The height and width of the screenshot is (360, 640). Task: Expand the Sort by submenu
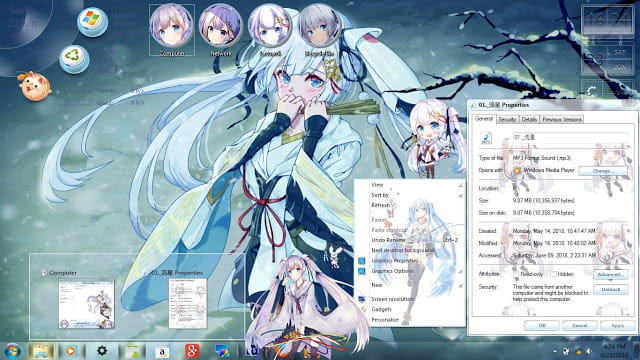(411, 195)
